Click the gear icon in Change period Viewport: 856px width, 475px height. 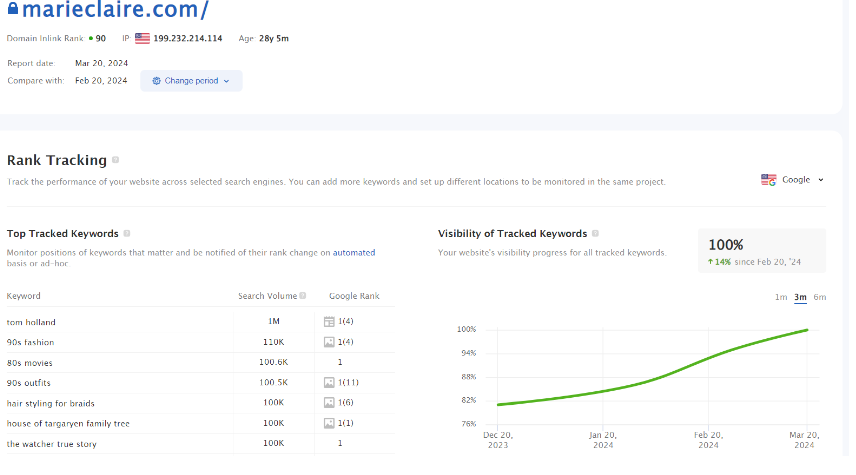tap(156, 81)
